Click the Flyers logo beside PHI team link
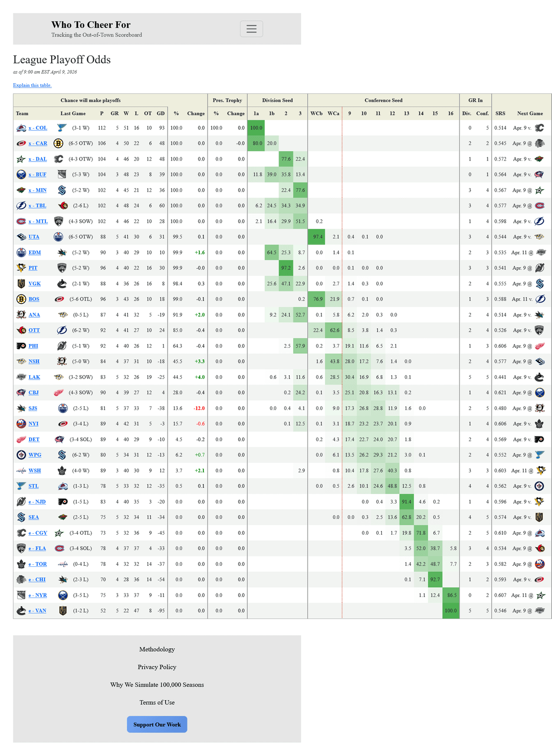552x756 pixels. (x=21, y=346)
